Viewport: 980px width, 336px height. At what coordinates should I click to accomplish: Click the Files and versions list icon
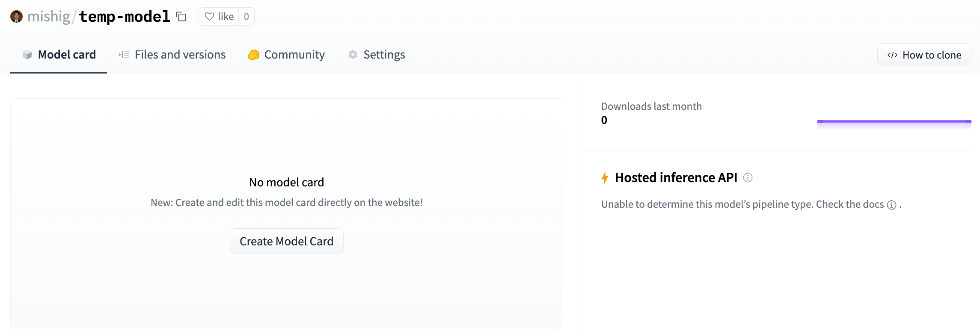pyautogui.click(x=124, y=55)
